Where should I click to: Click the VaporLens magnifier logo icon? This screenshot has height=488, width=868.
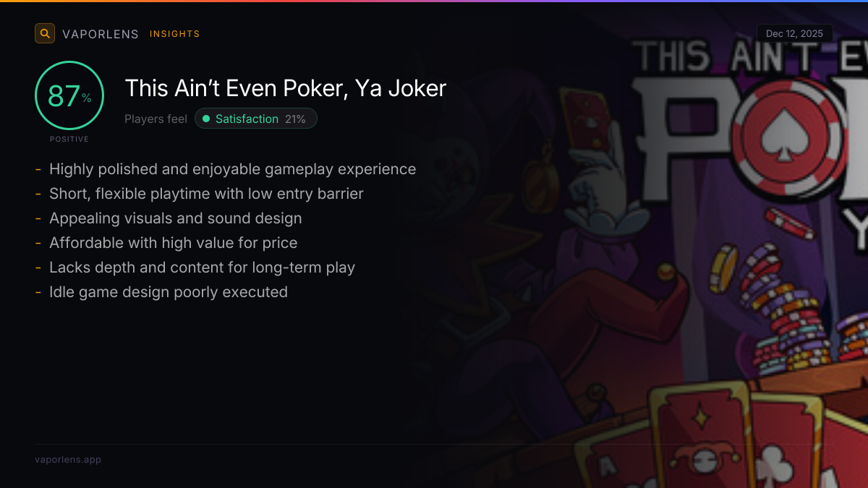coord(45,33)
